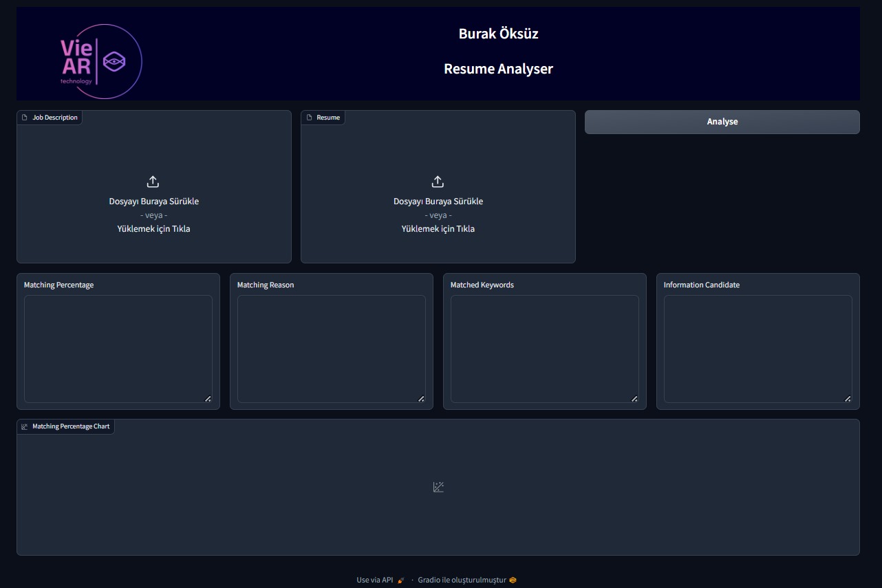Click 'Dosyayı Buraya Sürükle' in Job Description area

point(154,202)
